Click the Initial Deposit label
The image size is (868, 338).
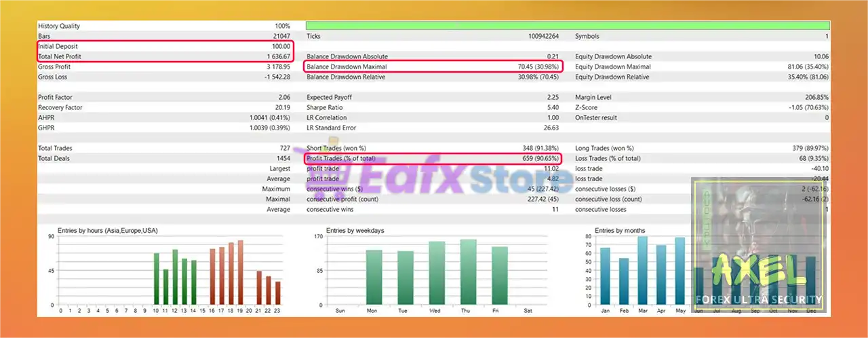pyautogui.click(x=57, y=46)
